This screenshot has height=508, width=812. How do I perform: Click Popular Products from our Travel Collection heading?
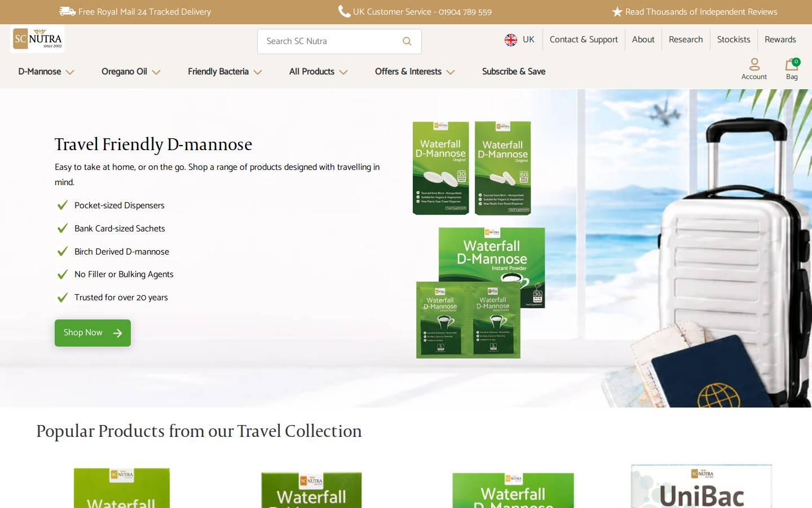[199, 431]
